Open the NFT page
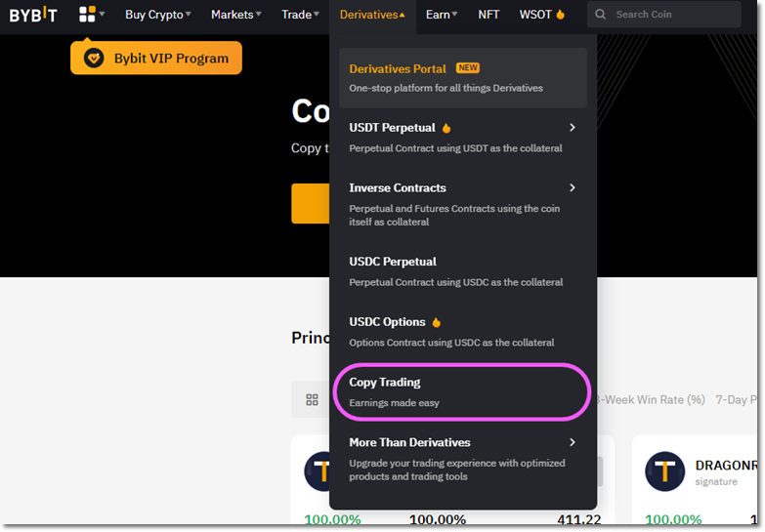The image size is (765, 532). 489,15
